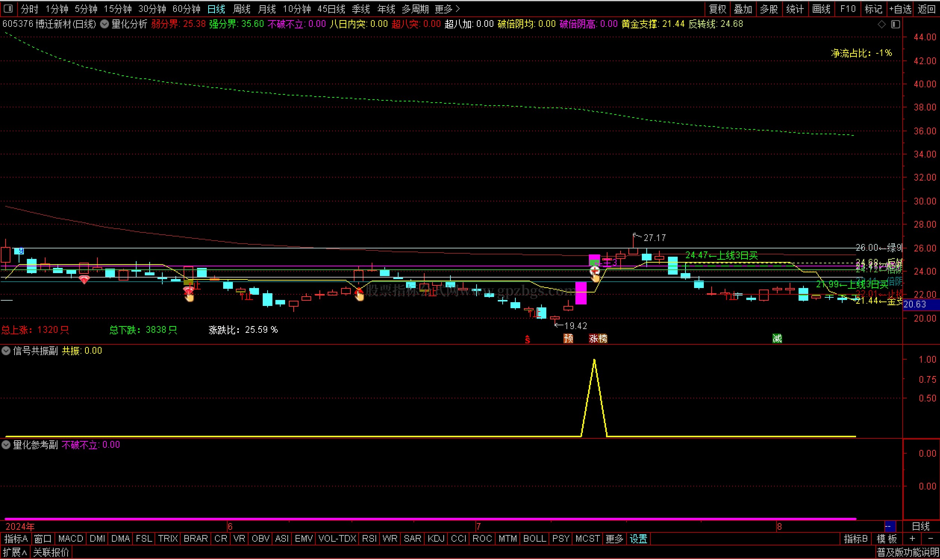Image resolution: width=940 pixels, height=560 pixels.
Task: Toggle the 量化参考副 panel round button
Action: [6, 445]
